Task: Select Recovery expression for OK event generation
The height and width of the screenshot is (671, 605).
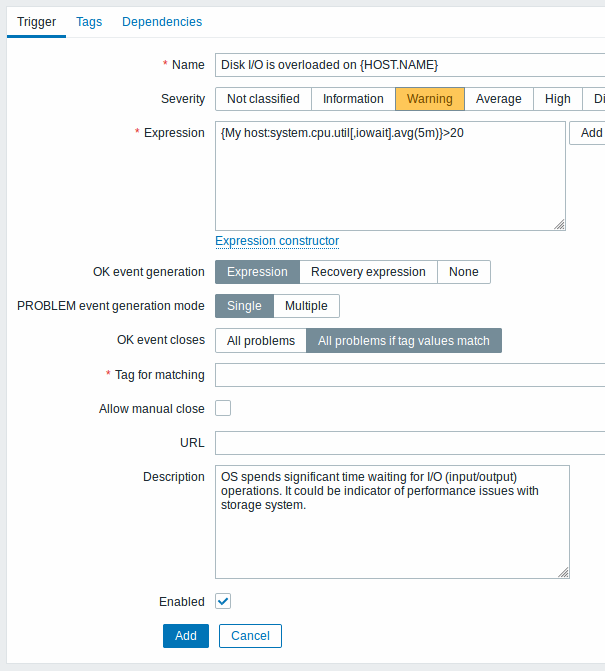Action: pos(368,272)
